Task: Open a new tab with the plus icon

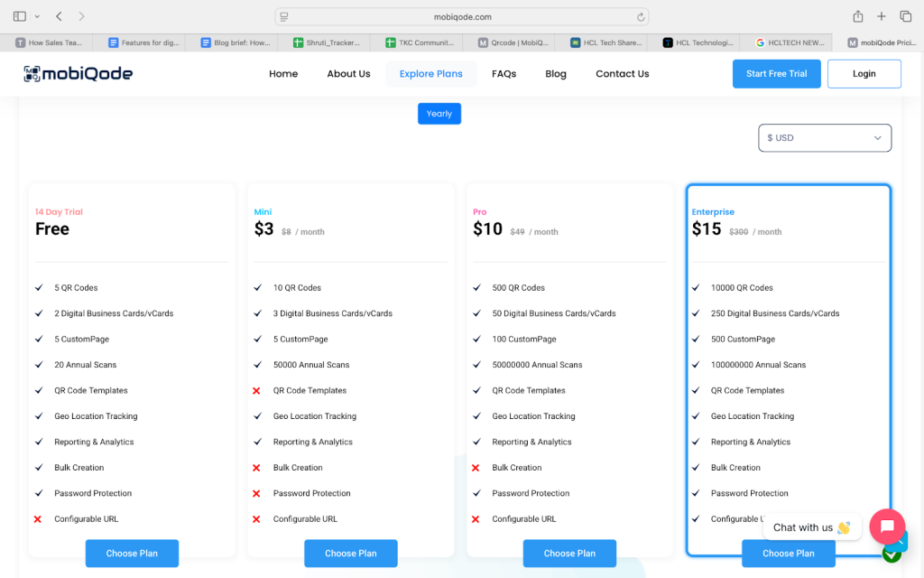Action: [x=882, y=16]
